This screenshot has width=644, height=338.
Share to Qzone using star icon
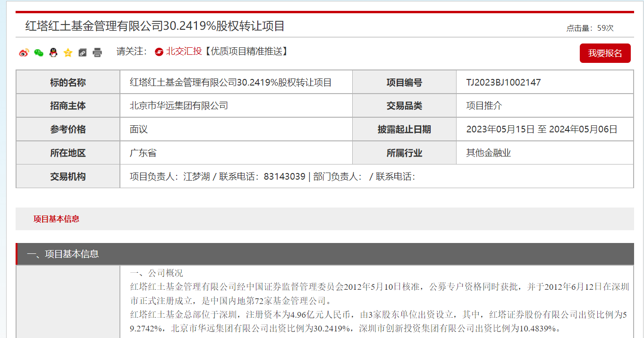click(x=68, y=52)
